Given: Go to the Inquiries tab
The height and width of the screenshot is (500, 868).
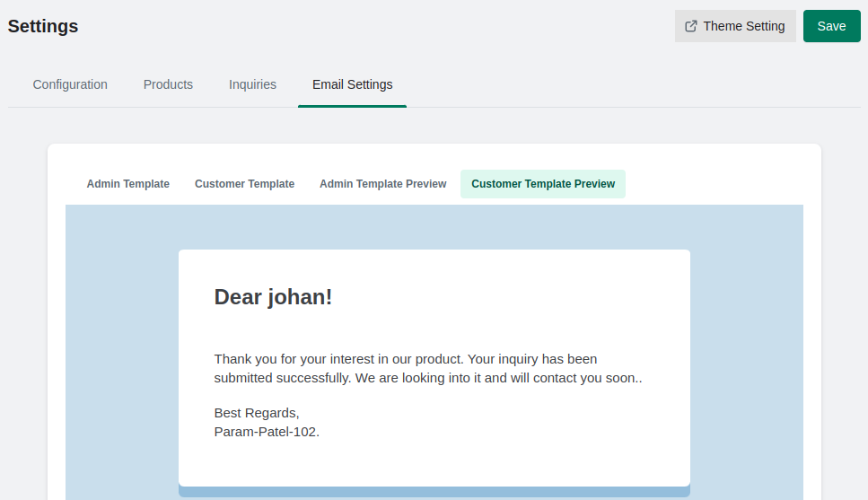Looking at the screenshot, I should coord(252,84).
